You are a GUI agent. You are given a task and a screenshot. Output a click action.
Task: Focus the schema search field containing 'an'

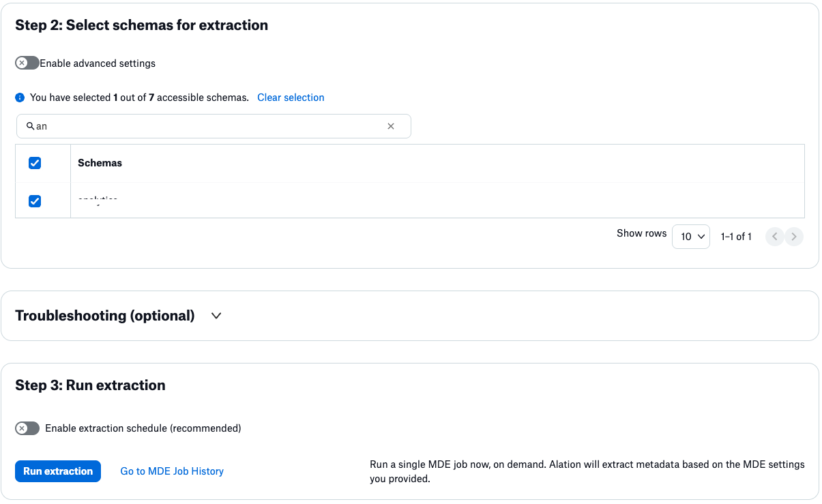click(x=205, y=126)
